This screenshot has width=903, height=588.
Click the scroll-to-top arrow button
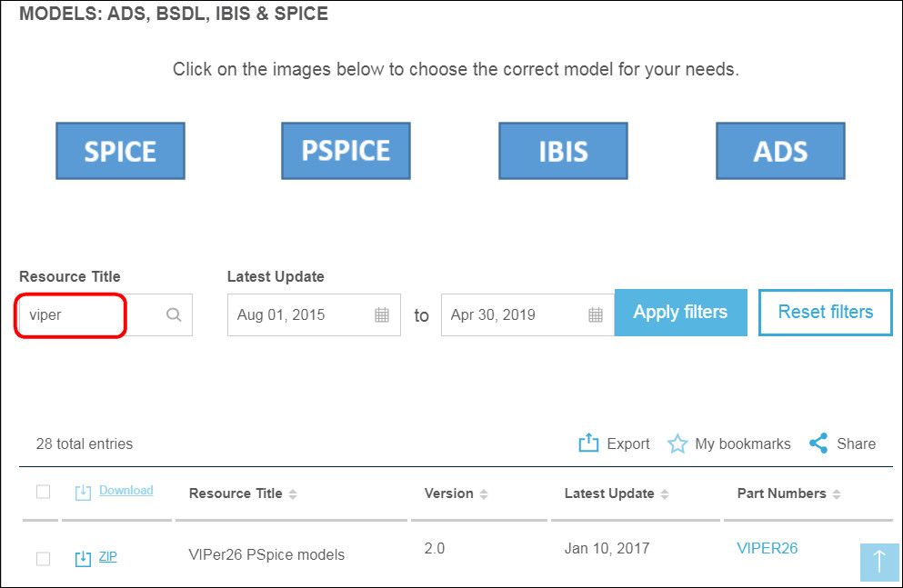[879, 563]
